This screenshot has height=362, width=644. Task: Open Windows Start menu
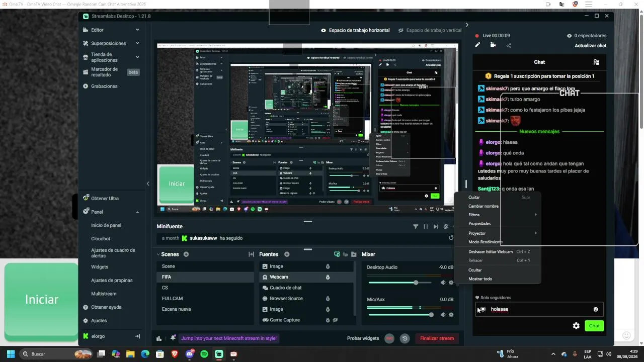pos(11,354)
